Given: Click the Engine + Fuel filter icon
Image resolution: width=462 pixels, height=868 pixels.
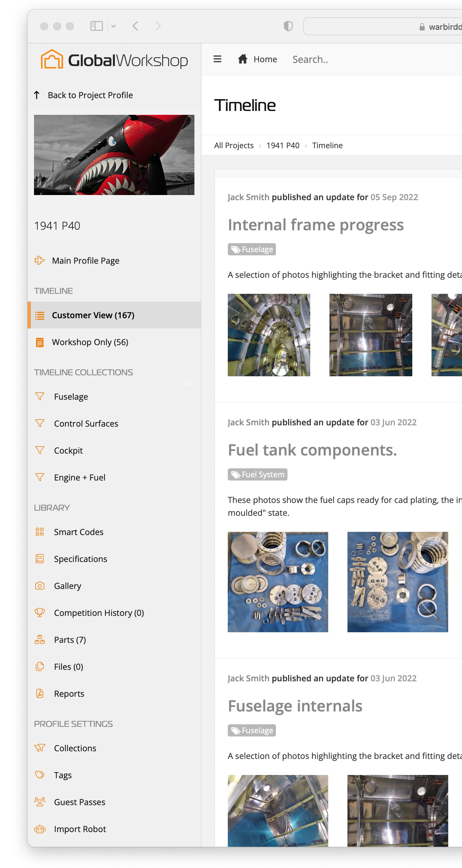Looking at the screenshot, I should pyautogui.click(x=40, y=477).
